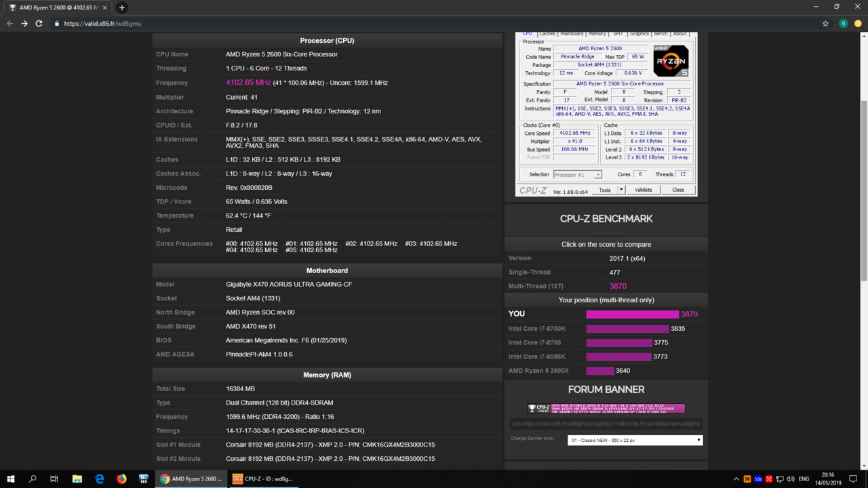Click the 14-17-17-30-38-1 timings value
Image resolution: width=868 pixels, height=488 pixels.
[295, 431]
